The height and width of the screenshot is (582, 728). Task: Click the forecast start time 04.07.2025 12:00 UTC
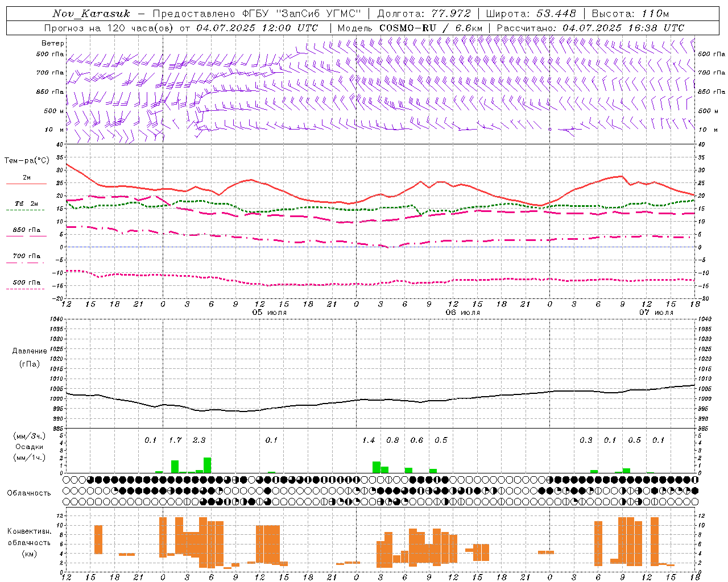pyautogui.click(x=257, y=28)
